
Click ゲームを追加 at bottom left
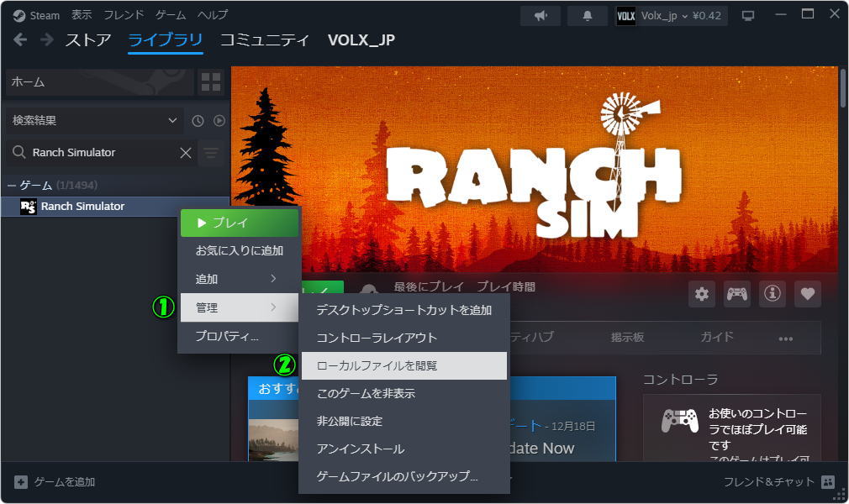(x=55, y=482)
